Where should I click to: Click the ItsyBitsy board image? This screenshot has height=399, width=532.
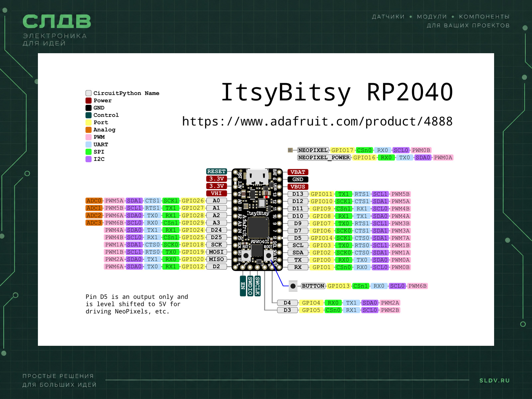[257, 219]
